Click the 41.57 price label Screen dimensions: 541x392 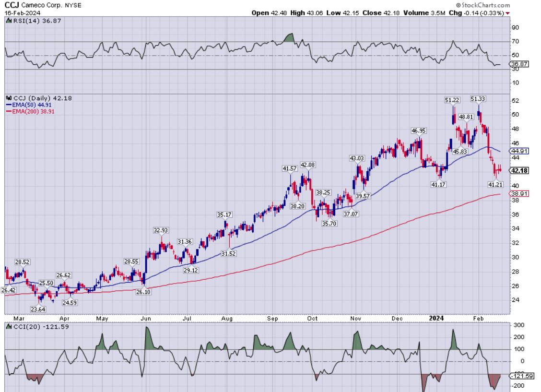[290, 168]
